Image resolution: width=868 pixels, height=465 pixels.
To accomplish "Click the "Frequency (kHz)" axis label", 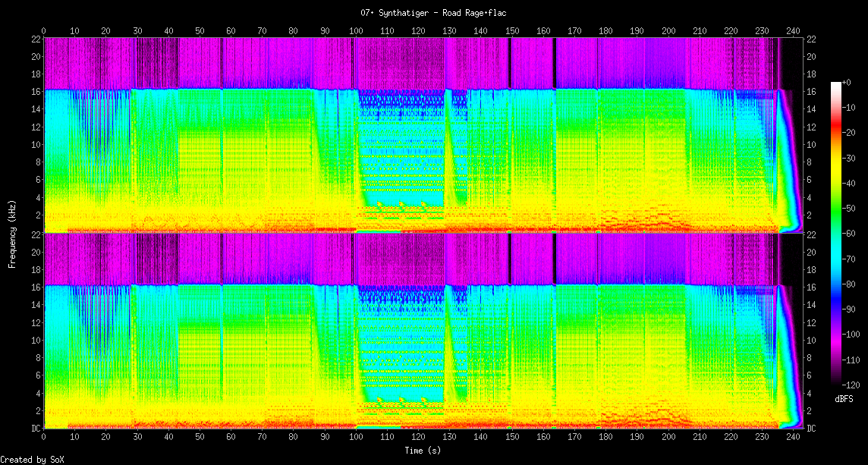I will click(x=13, y=233).
